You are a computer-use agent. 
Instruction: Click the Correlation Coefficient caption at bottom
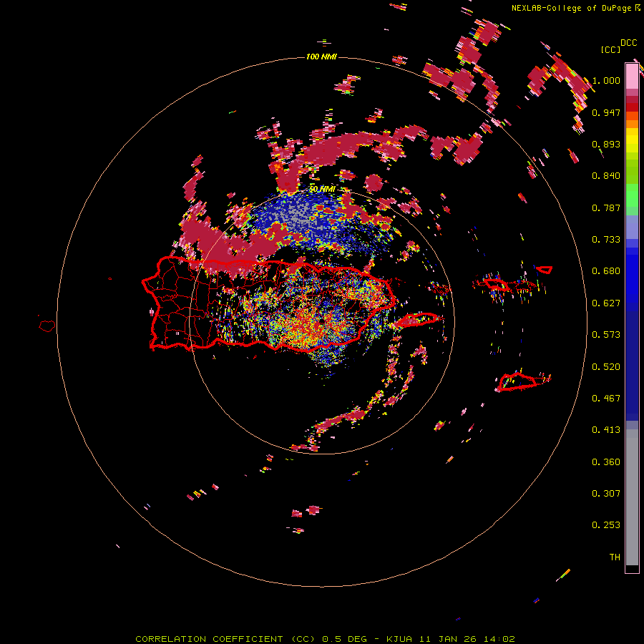coord(326,639)
